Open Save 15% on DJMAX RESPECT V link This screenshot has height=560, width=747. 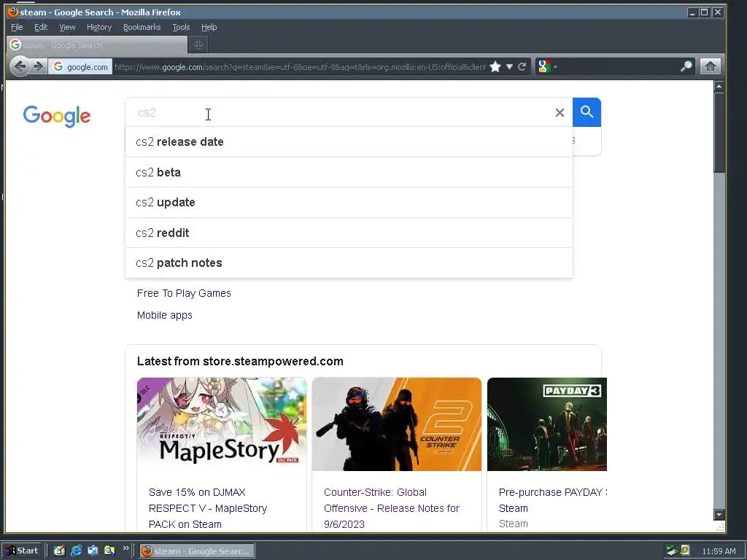(x=208, y=508)
